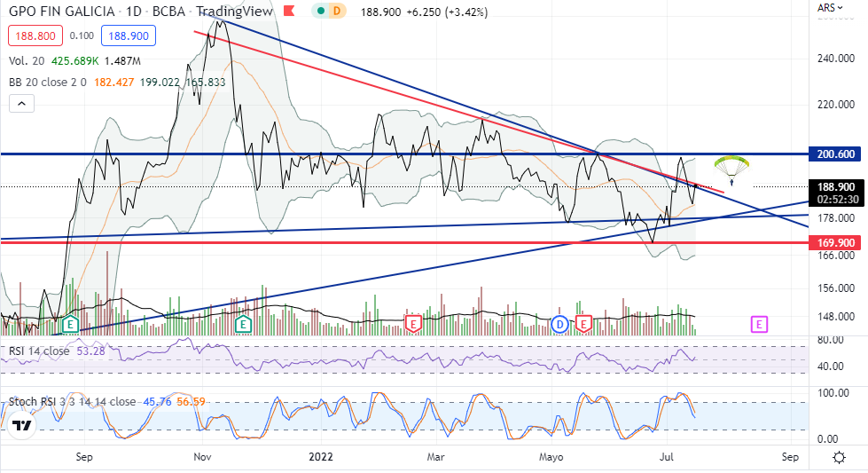
Task: Click the RSI 14 close indicator label
Action: pyautogui.click(x=39, y=351)
